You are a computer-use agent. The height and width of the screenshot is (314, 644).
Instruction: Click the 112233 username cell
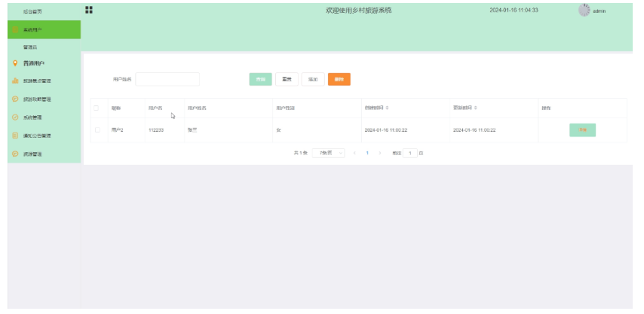pos(164,130)
